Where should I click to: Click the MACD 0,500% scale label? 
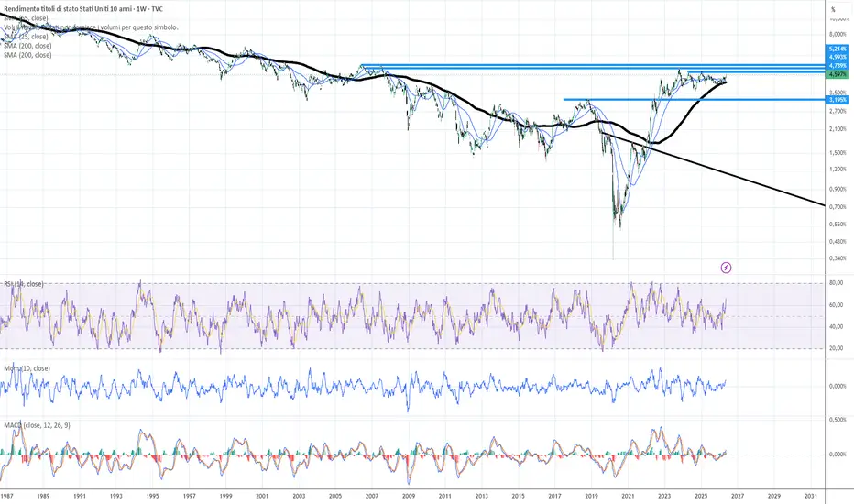(x=838, y=420)
